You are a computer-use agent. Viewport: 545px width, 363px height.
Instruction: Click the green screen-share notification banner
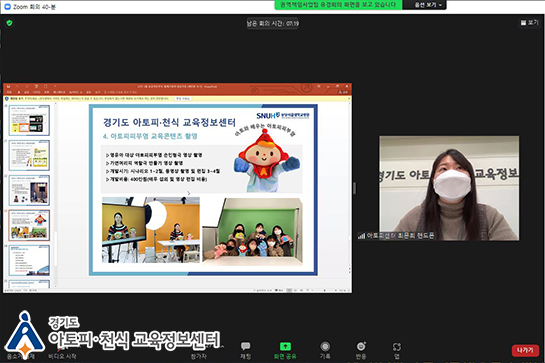[x=338, y=5]
